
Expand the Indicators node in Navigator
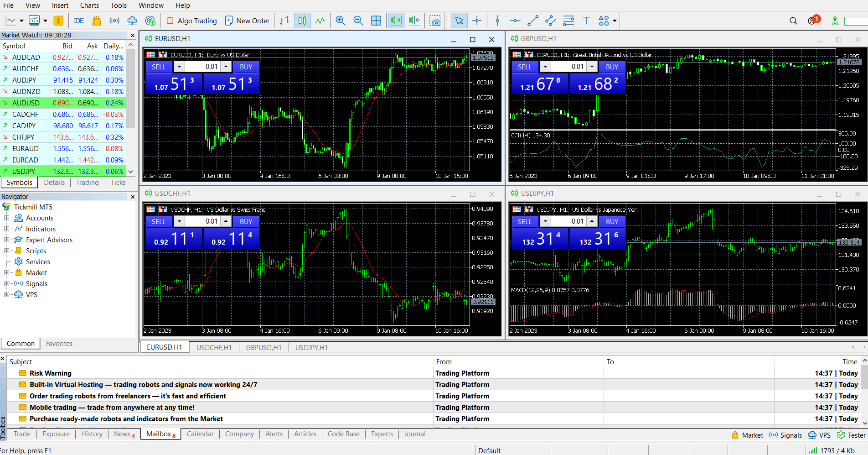click(6, 229)
